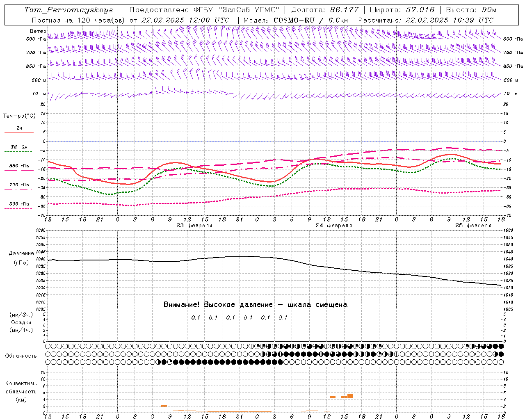Click the 25 февраля date label
The height and width of the screenshot is (420, 525).
473,226
